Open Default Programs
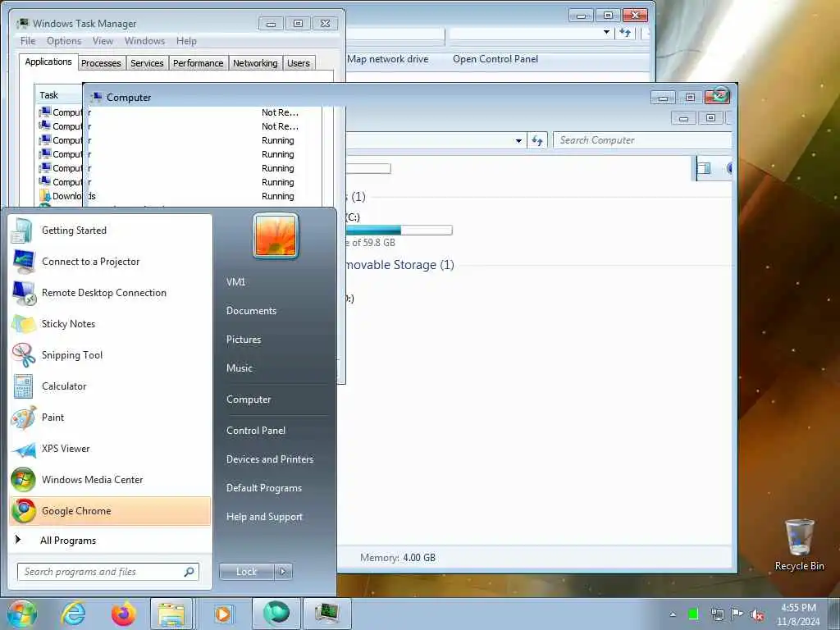Viewport: 840px width, 630px height. (263, 488)
